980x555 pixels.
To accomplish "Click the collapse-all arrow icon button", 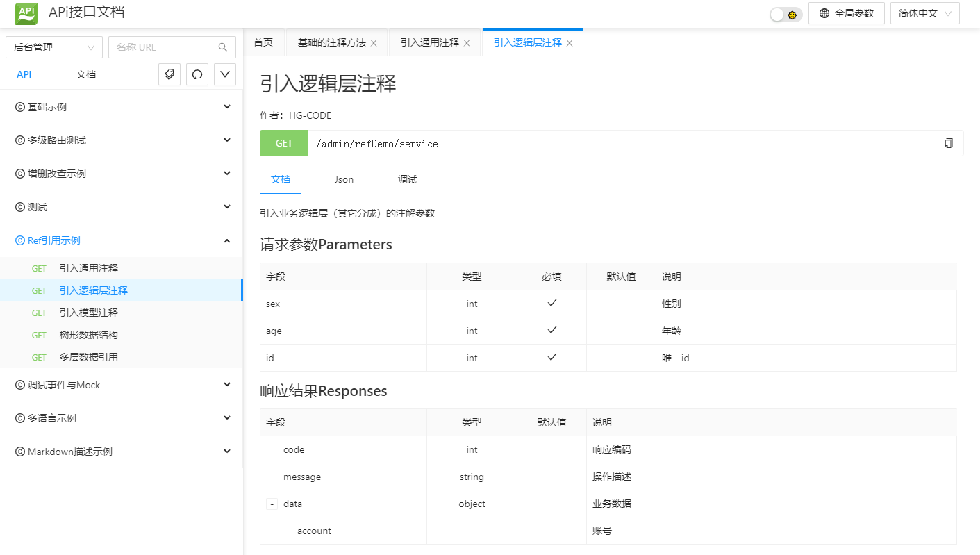I will 225,74.
